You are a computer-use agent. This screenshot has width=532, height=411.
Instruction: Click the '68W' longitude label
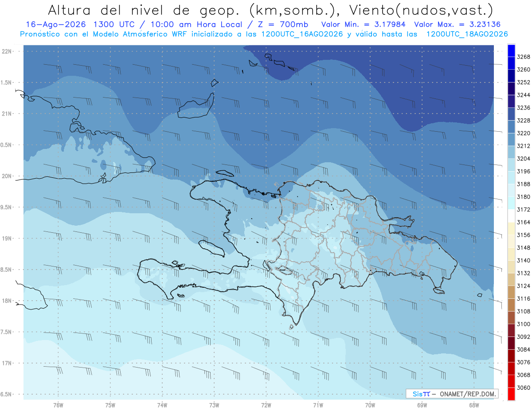pos(474,405)
